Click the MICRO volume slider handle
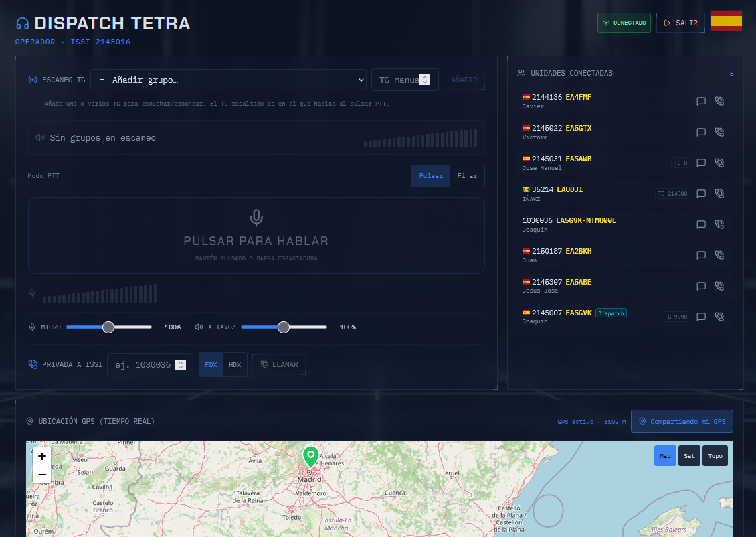Image resolution: width=756 pixels, height=537 pixels. pyautogui.click(x=108, y=327)
